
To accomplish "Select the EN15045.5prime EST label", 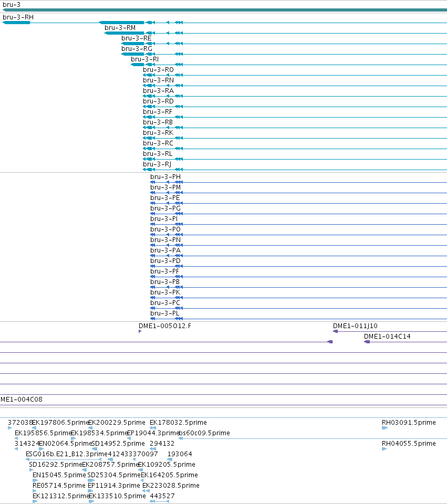I will coord(59,475).
